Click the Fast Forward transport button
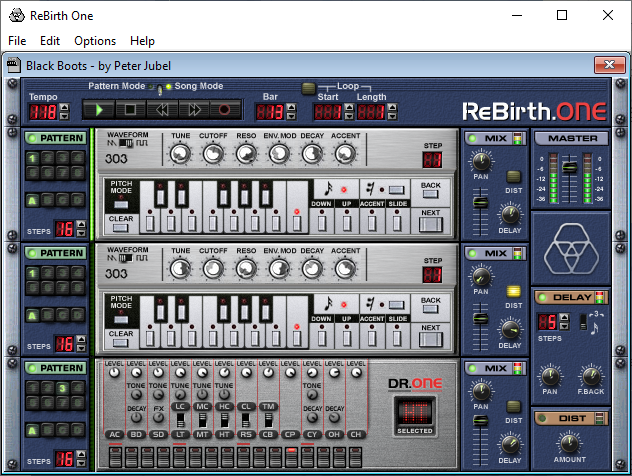 (x=194, y=109)
